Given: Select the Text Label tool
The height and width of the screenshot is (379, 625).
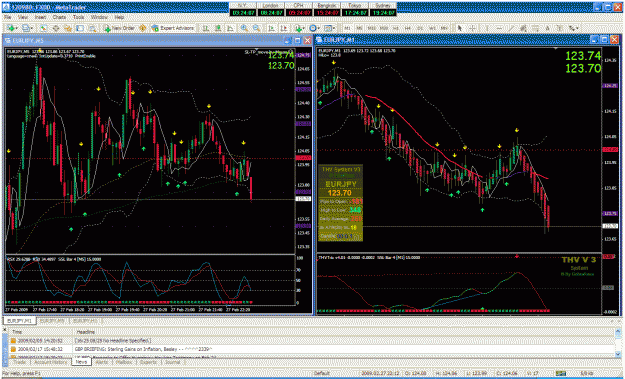Looking at the screenshot, I should 560,28.
